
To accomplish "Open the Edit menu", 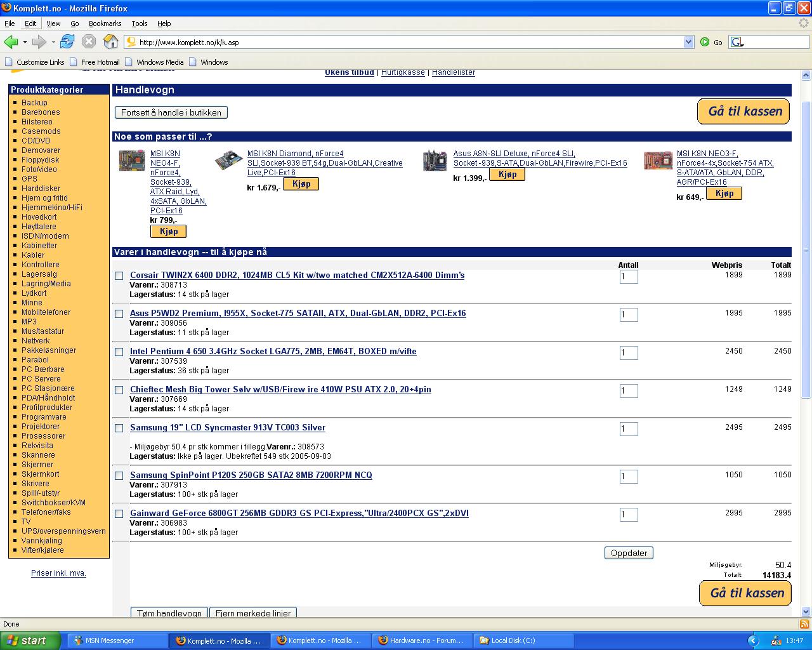I will 30,23.
